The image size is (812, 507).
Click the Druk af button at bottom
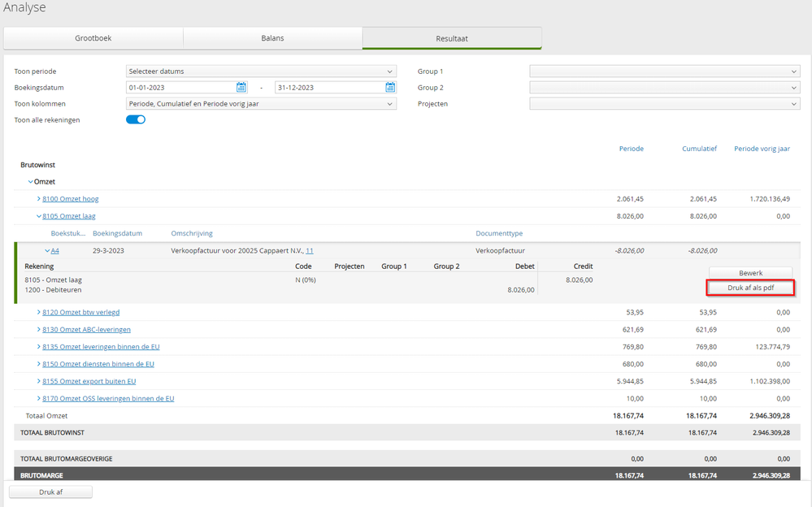click(x=50, y=492)
